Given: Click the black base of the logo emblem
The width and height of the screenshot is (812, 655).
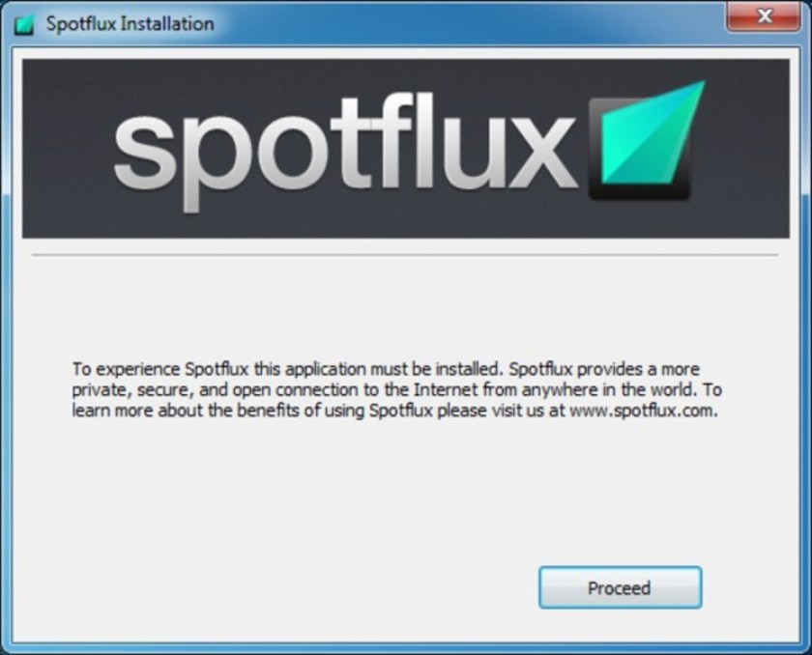Looking at the screenshot, I should click(639, 191).
